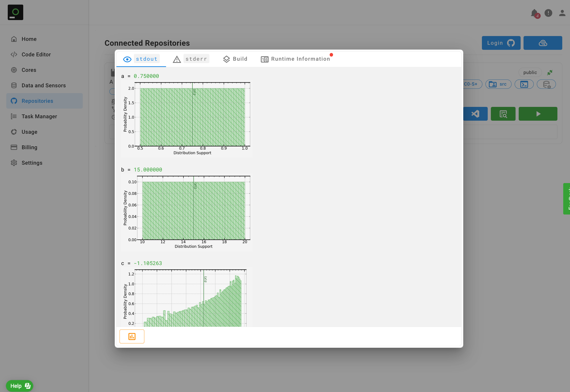Viewport: 570px width, 392px height.
Task: Open the Build tab
Action: (235, 59)
